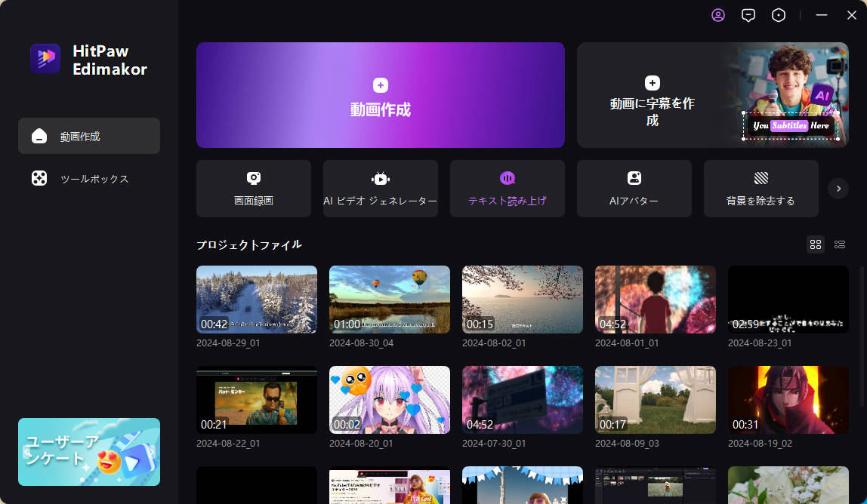The width and height of the screenshot is (867, 504).
Task: Click the large 動画作成 create video button
Action: (380, 95)
